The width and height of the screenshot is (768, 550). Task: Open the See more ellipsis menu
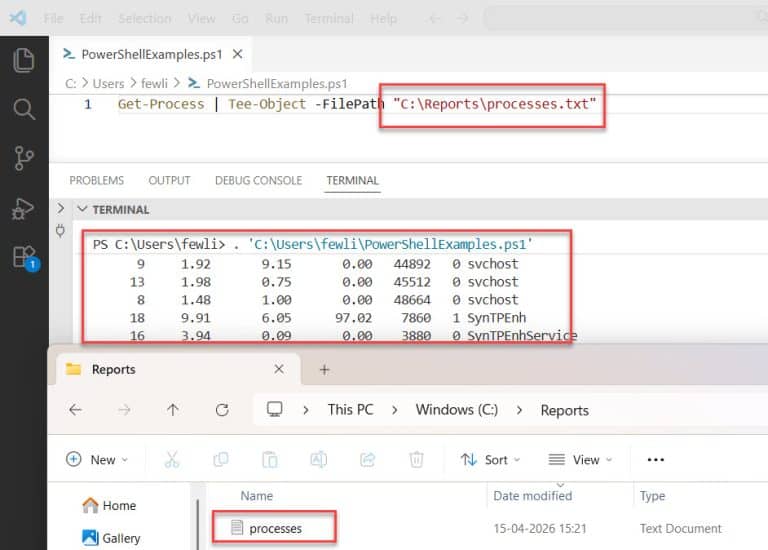[x=655, y=459]
